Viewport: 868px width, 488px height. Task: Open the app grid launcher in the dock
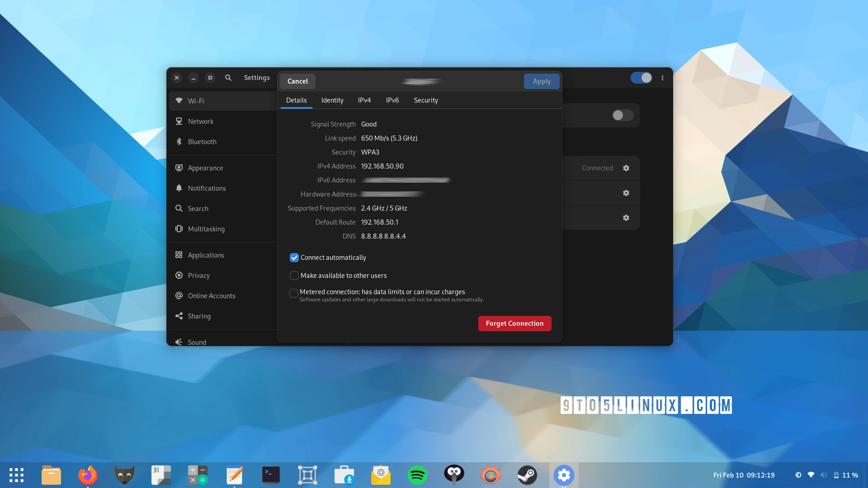pyautogui.click(x=16, y=475)
